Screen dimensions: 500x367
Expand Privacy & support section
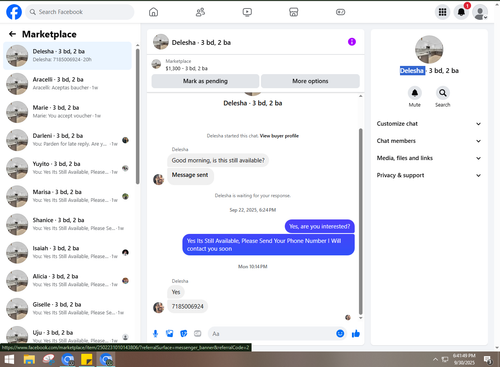pyautogui.click(x=429, y=175)
